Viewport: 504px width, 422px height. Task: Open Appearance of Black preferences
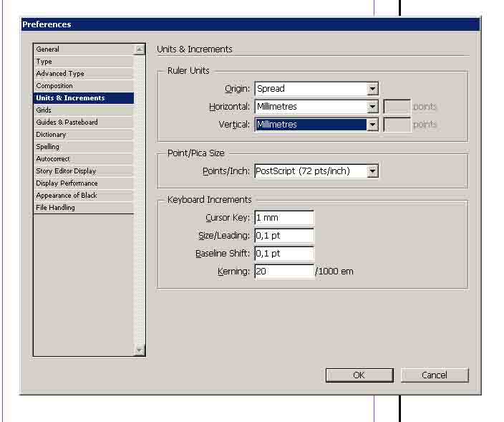84,196
